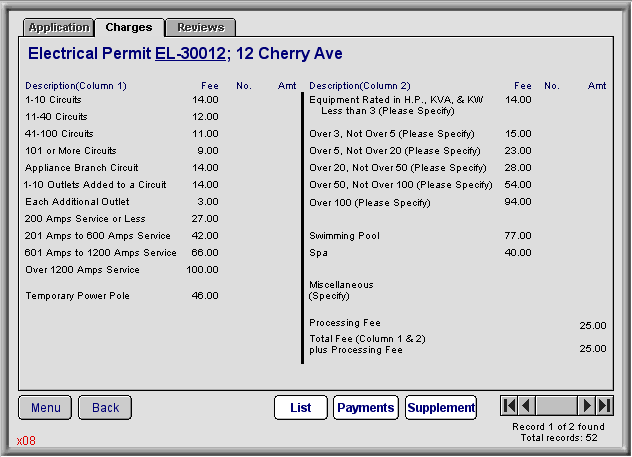This screenshot has width=632, height=457.
Task: Open the List view button
Action: (301, 408)
